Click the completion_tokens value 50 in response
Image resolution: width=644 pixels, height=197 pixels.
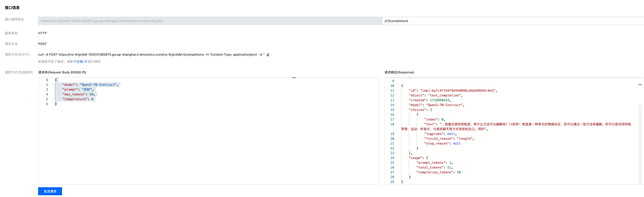pyautogui.click(x=459, y=172)
